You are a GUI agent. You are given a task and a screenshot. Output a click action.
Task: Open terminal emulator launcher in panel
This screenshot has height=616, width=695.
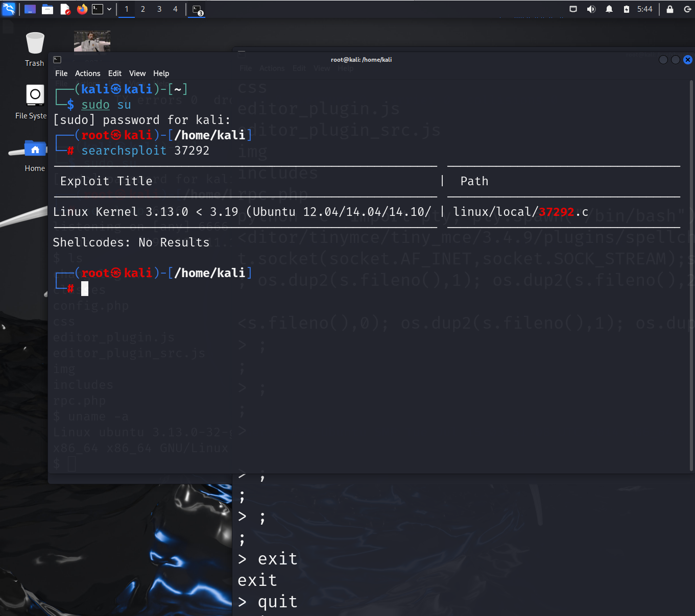[98, 9]
